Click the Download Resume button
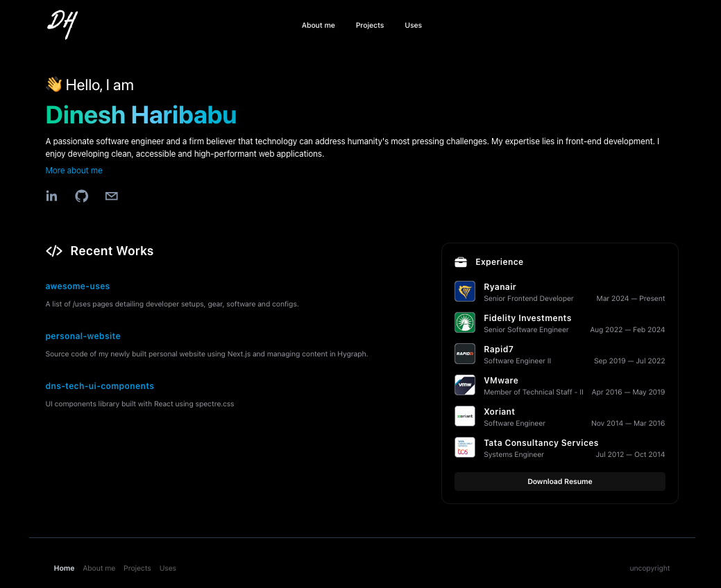 [559, 481]
